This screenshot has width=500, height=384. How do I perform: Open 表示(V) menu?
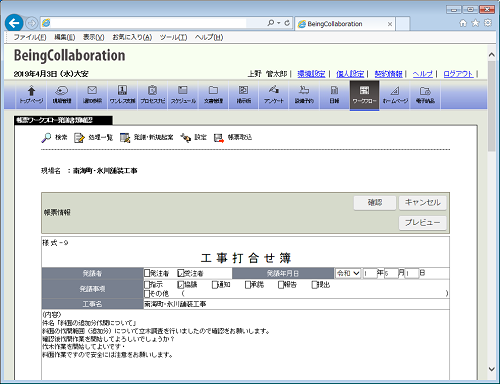[x=94, y=37]
